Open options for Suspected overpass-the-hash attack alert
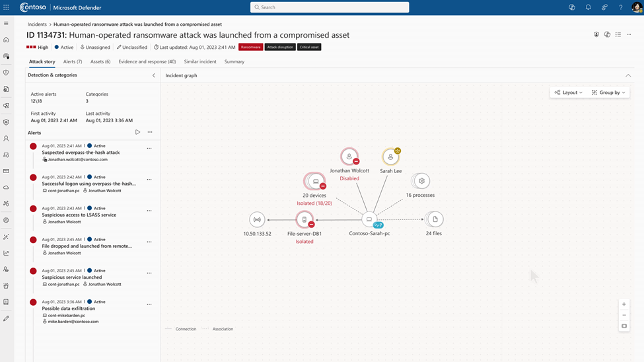The image size is (644, 362). pyautogui.click(x=149, y=149)
